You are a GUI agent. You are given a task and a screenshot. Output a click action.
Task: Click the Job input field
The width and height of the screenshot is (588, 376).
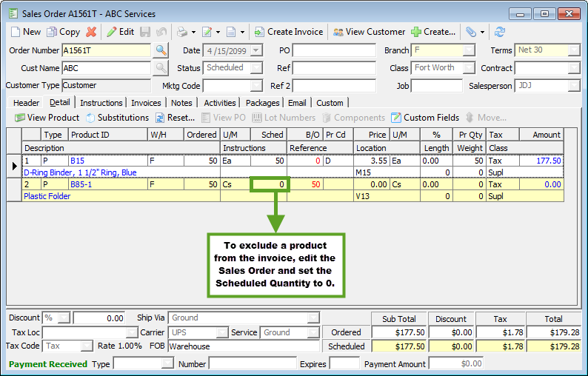(437, 86)
